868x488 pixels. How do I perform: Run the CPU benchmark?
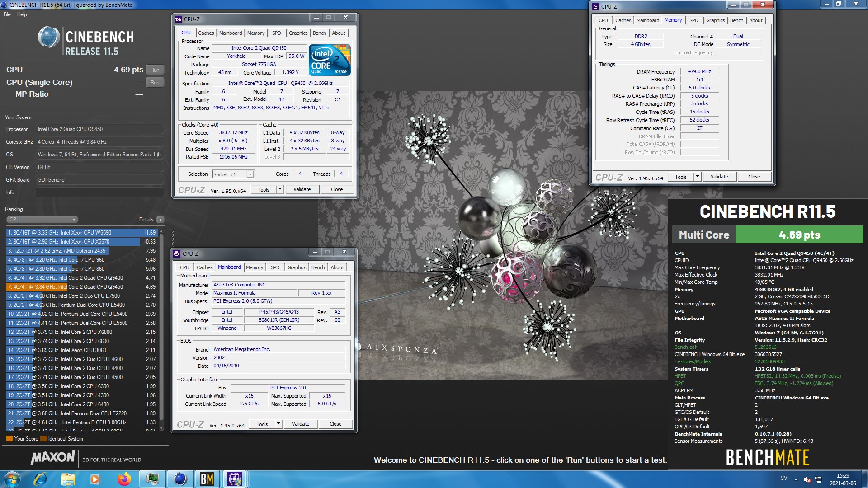click(155, 70)
